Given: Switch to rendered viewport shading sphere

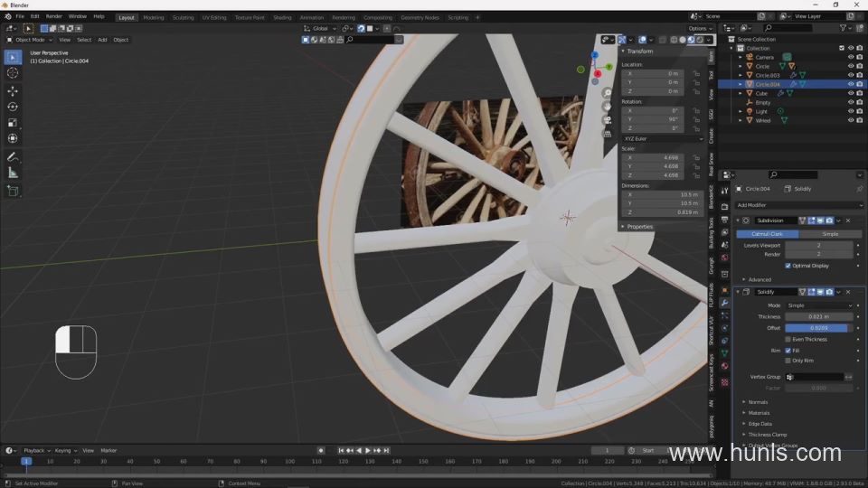Looking at the screenshot, I should (x=700, y=40).
